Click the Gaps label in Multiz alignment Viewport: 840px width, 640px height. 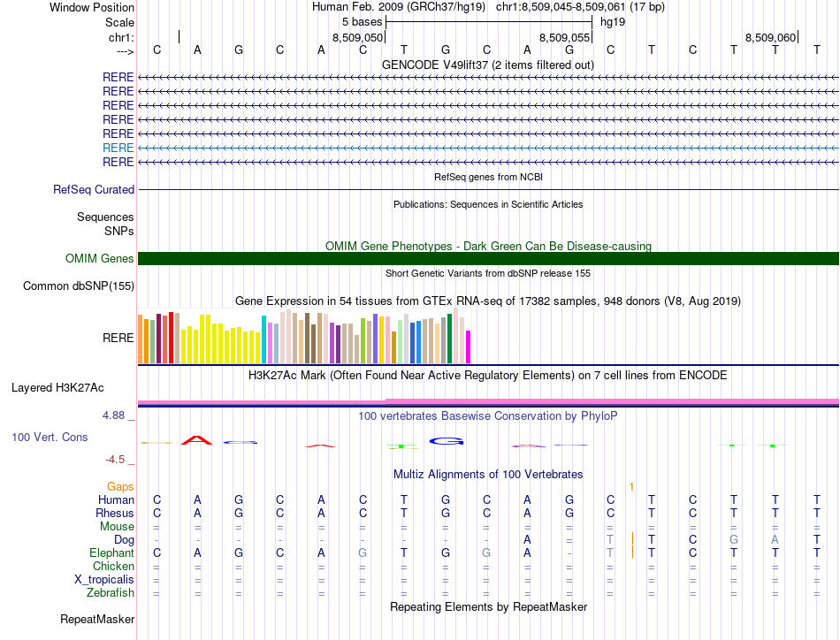point(120,486)
